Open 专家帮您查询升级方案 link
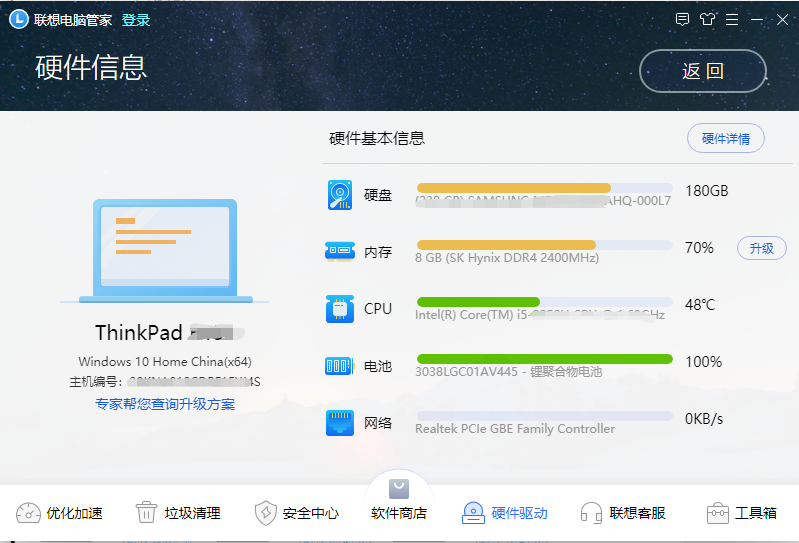The width and height of the screenshot is (799, 543). [165, 404]
